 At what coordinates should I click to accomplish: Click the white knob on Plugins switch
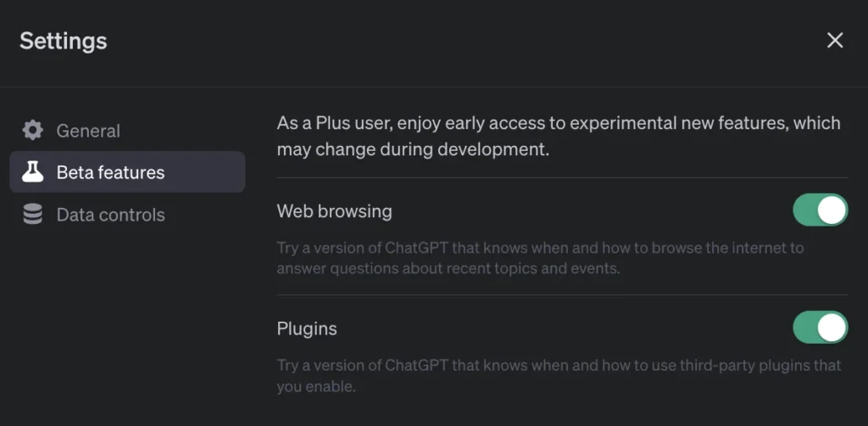832,328
